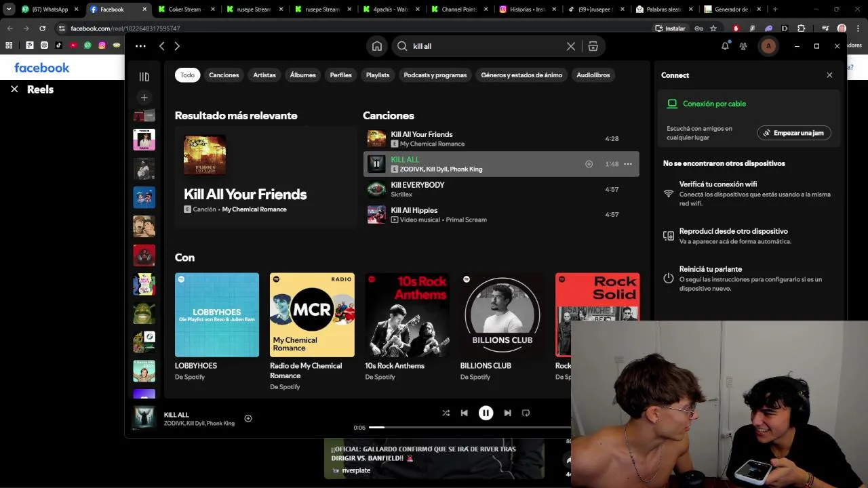This screenshot has width=868, height=488.
Task: Select the Artistas filter chip
Action: coord(264,75)
